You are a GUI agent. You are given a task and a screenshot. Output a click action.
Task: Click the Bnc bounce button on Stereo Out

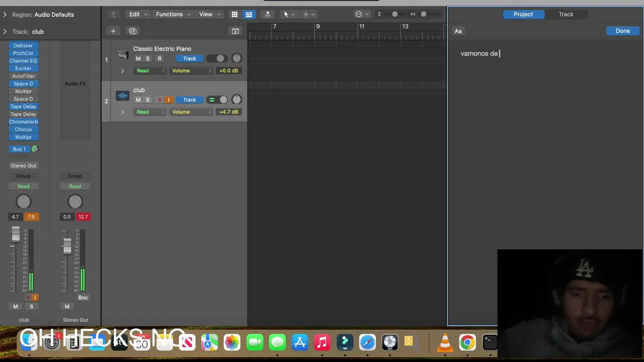(83, 298)
